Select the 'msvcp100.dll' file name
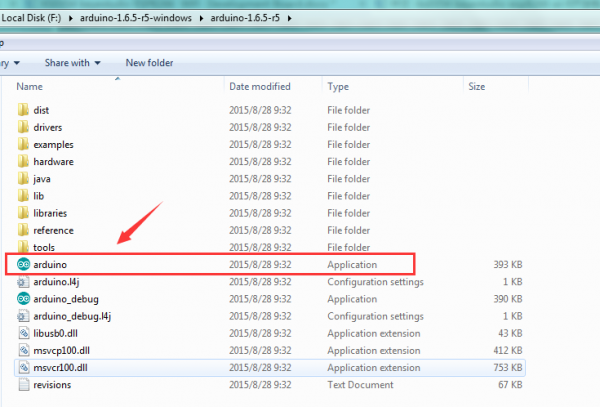Screen dimensions: 600x407 point(61,350)
